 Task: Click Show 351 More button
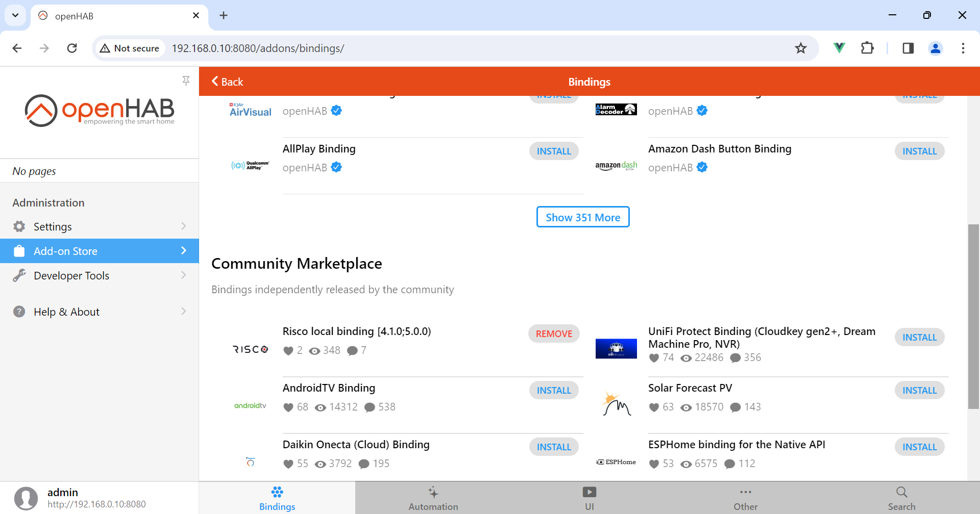click(x=583, y=217)
